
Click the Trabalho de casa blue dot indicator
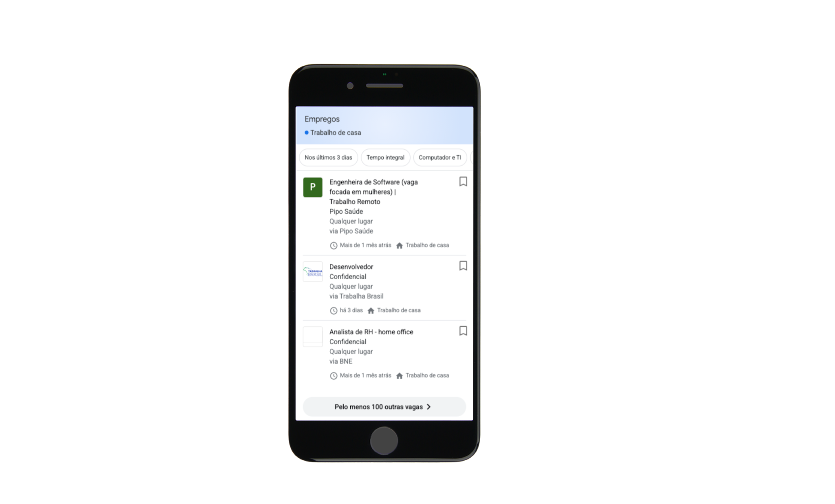coord(306,133)
